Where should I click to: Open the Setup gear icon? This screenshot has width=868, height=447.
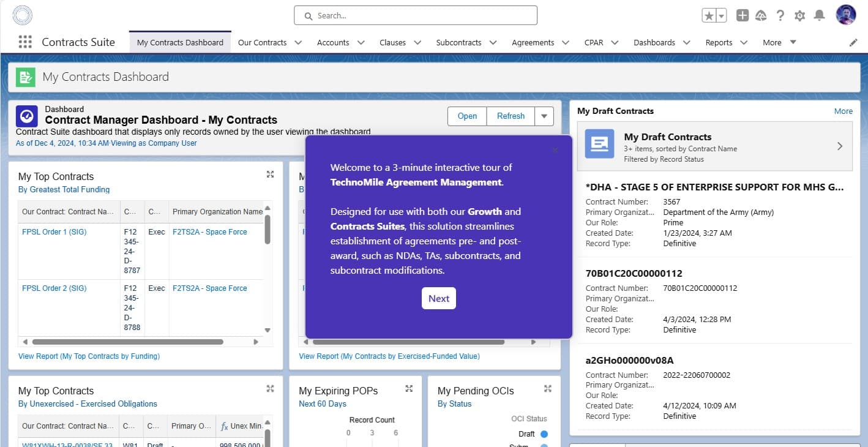tap(799, 16)
